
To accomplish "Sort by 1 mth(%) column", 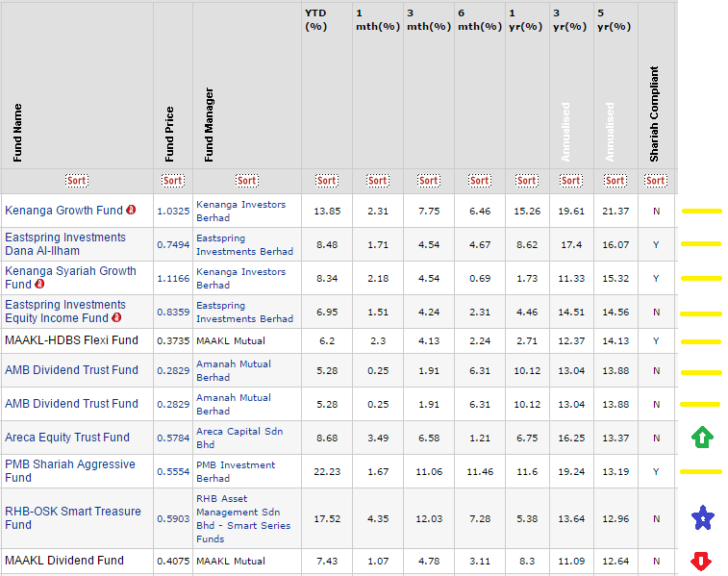I will click(378, 181).
